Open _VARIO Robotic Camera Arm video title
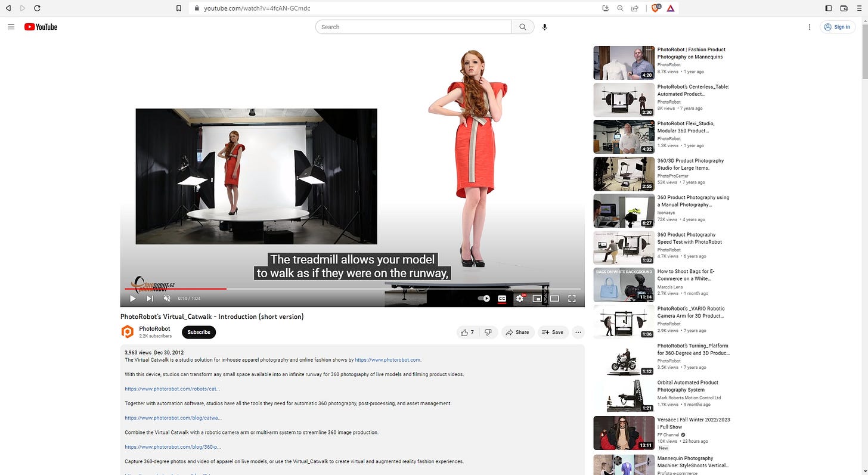Image resolution: width=868 pixels, height=475 pixels. [x=690, y=312]
